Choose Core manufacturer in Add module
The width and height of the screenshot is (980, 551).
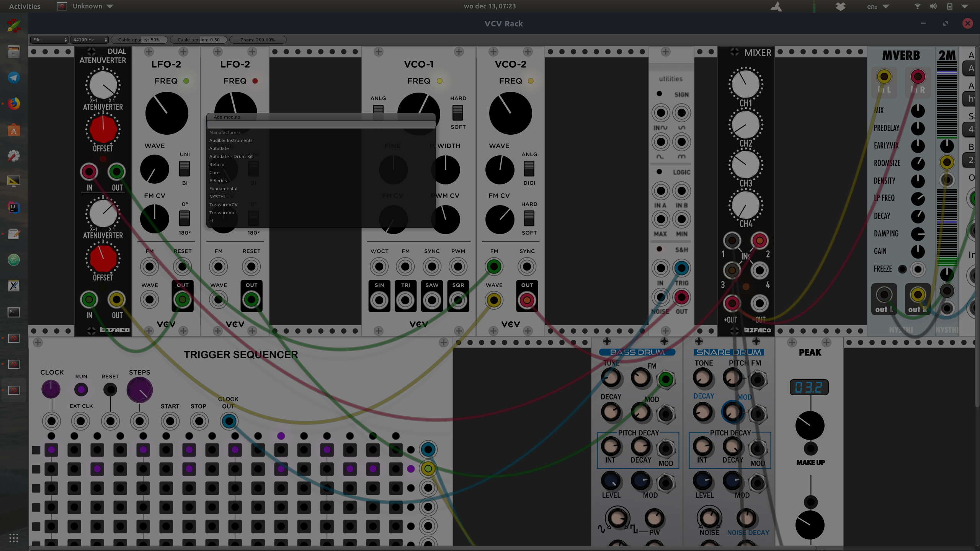(x=214, y=173)
